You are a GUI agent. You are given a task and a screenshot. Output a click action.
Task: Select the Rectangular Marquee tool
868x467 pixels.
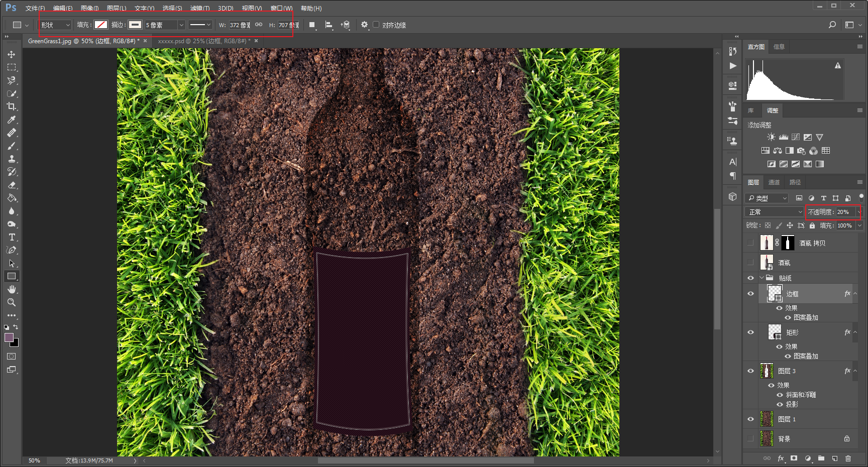[x=12, y=67]
